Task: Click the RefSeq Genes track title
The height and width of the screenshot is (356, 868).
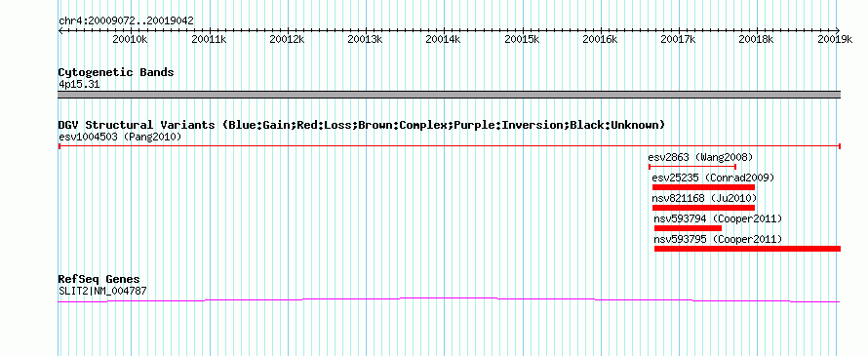Action: [x=99, y=279]
